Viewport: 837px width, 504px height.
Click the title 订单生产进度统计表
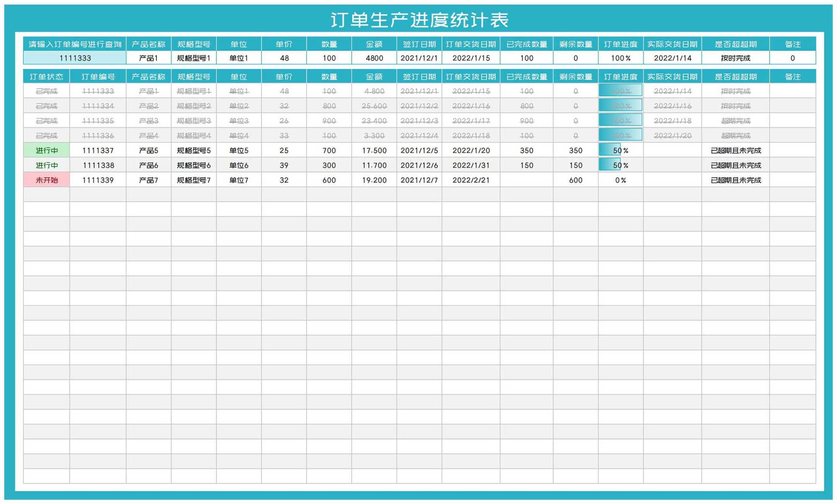[x=419, y=20]
